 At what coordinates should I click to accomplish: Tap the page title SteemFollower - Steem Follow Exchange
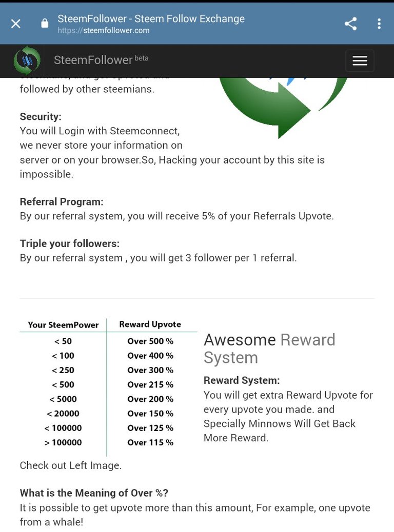(151, 18)
